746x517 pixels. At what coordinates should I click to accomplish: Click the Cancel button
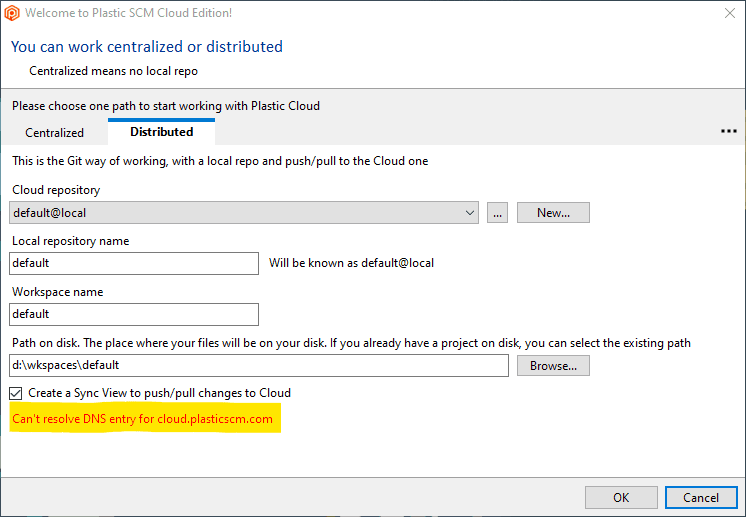click(701, 497)
